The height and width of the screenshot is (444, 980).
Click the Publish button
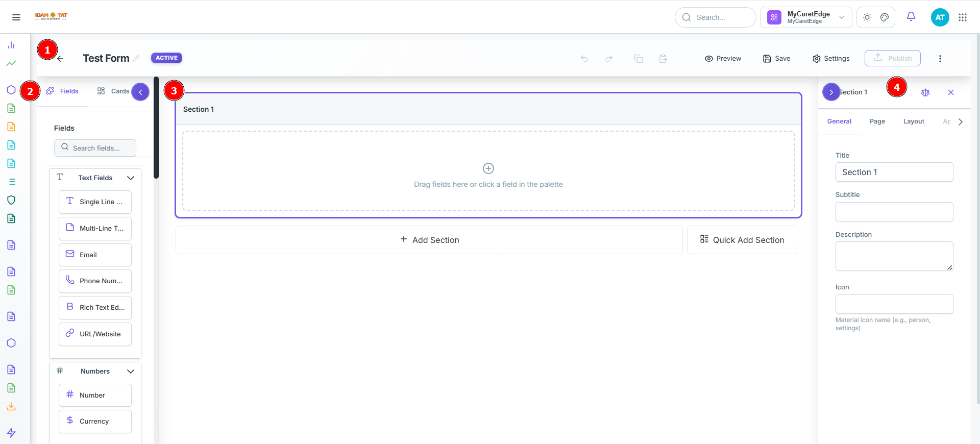pos(893,58)
